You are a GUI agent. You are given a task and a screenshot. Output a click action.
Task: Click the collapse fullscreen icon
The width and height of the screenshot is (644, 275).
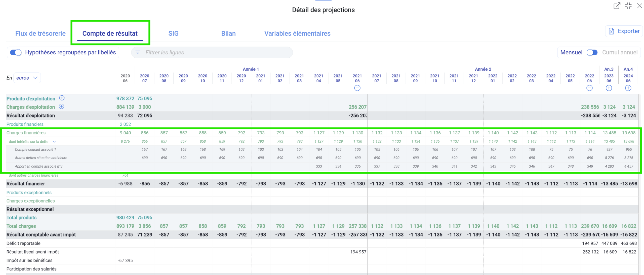pyautogui.click(x=628, y=6)
